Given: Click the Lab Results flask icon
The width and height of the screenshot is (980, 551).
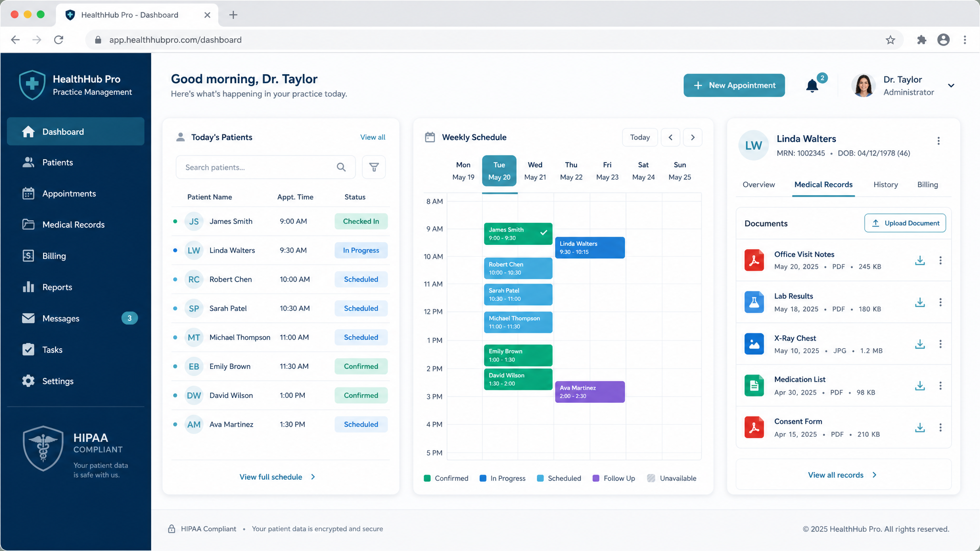Looking at the screenshot, I should [754, 302].
